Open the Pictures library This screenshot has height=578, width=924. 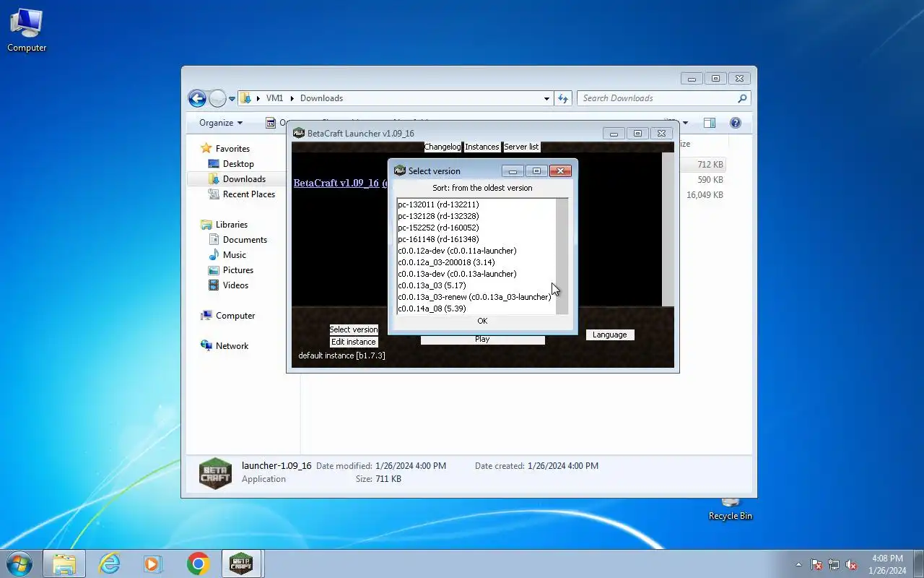point(238,270)
